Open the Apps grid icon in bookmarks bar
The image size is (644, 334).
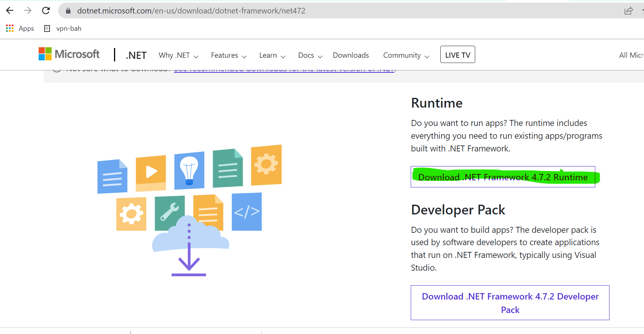(10, 28)
